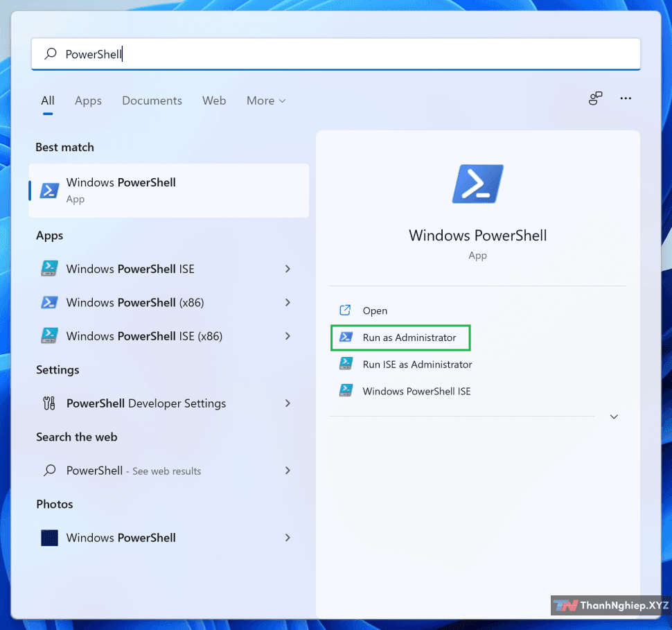Expand more actions with the down chevron
This screenshot has height=630, width=672.
coord(614,417)
